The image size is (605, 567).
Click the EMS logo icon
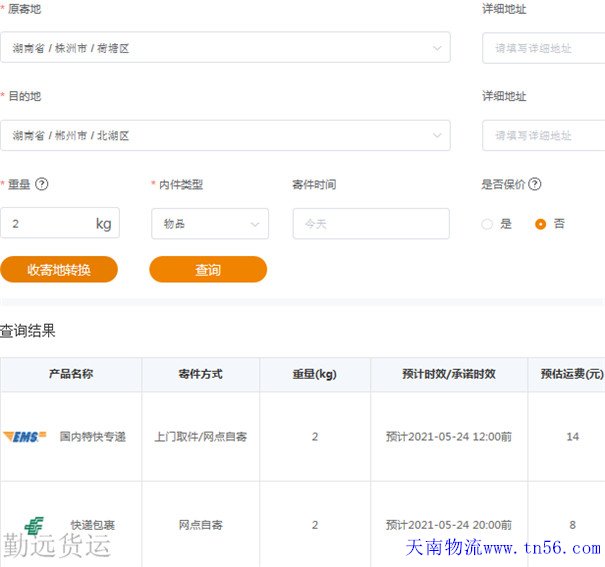25,437
